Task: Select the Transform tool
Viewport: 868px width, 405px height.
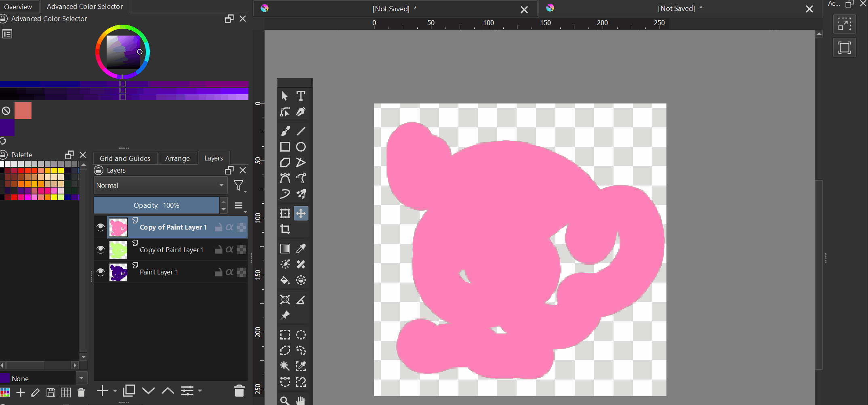Action: [285, 213]
